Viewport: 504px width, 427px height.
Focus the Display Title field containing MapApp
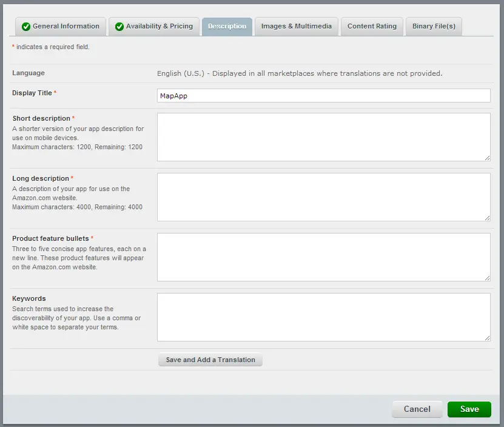pyautogui.click(x=323, y=96)
